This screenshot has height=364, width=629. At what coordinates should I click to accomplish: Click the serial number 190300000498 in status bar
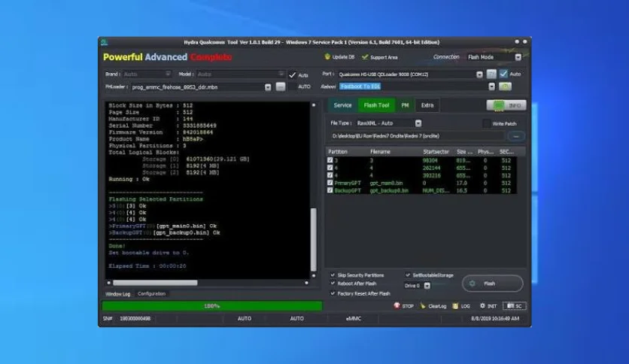tap(135, 319)
